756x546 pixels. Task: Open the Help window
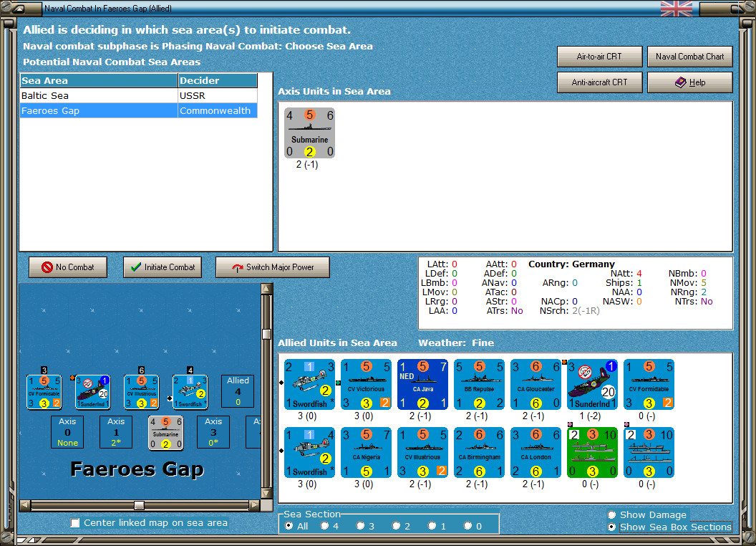(689, 82)
